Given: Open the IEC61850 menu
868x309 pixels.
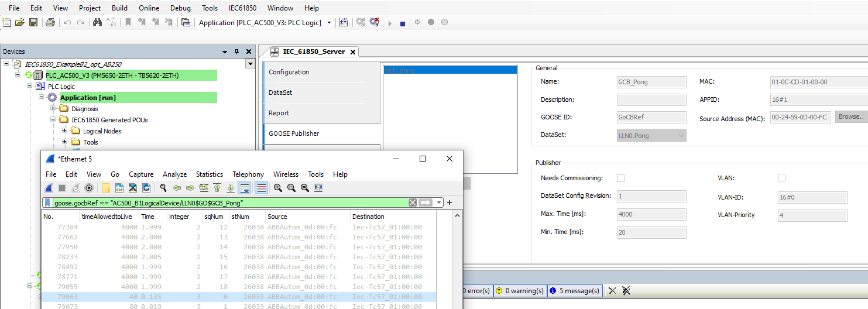Looking at the screenshot, I should click(x=241, y=8).
